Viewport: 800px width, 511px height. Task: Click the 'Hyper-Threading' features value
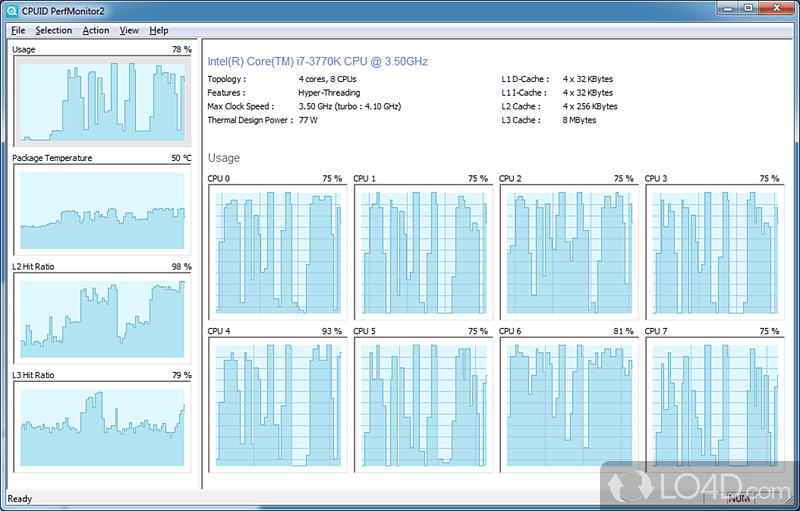tap(329, 93)
